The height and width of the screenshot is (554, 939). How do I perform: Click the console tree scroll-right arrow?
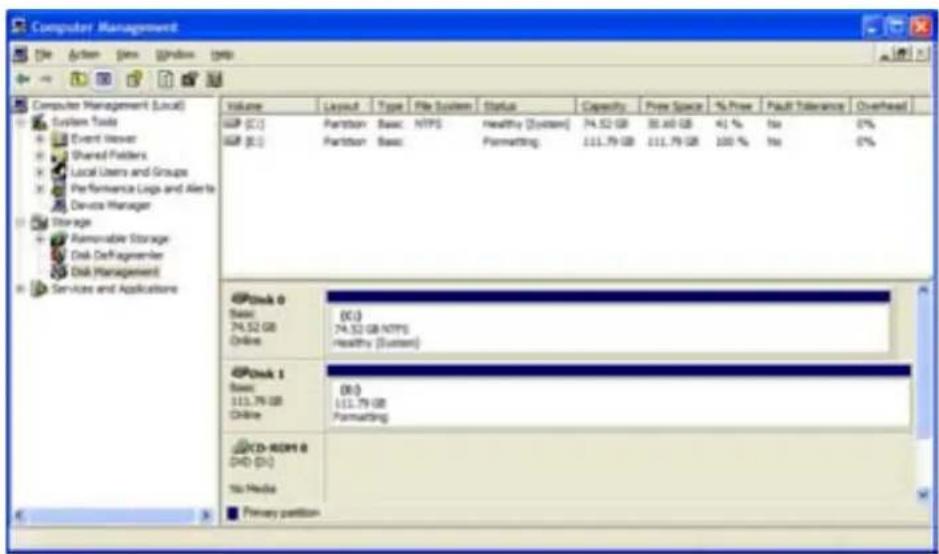pyautogui.click(x=206, y=514)
